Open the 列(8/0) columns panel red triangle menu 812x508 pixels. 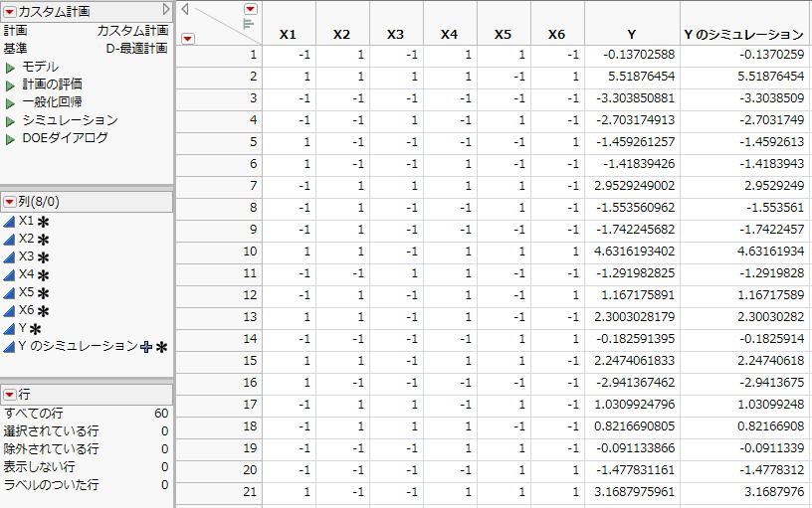[10, 202]
